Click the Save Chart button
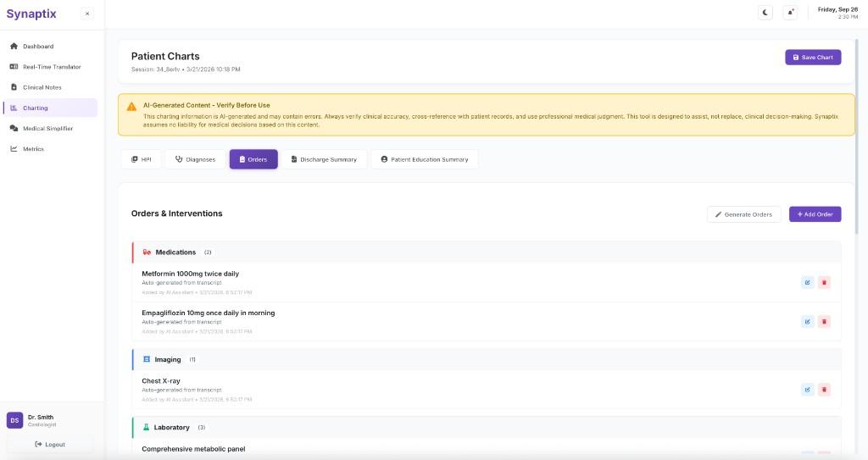This screenshot has height=460, width=868. point(812,58)
